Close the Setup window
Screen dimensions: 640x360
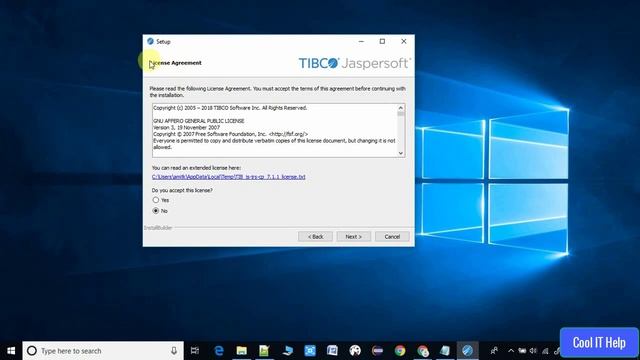404,41
